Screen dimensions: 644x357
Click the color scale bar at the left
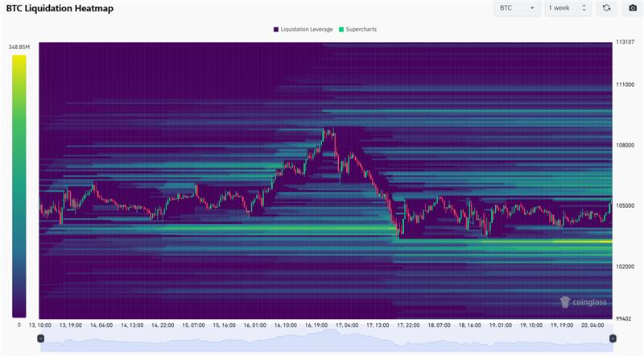tap(19, 186)
